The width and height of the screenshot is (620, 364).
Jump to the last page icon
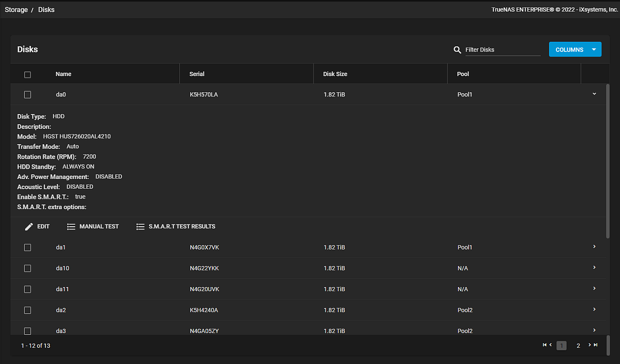[596, 345]
